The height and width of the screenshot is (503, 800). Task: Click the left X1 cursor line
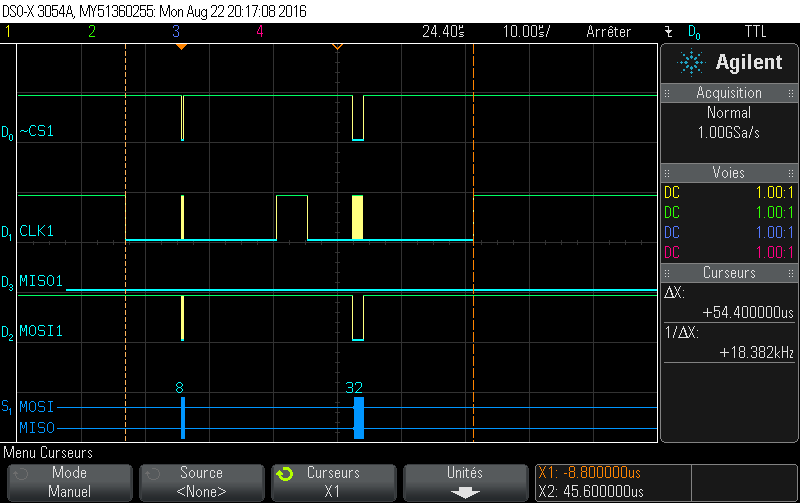pyautogui.click(x=126, y=242)
